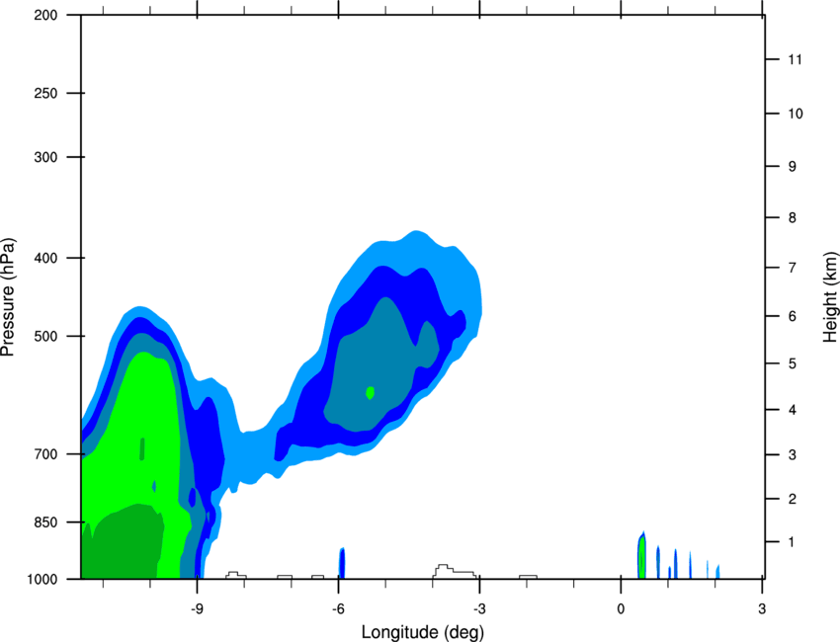
Task: Click the 3 km height label
Action: click(x=793, y=454)
